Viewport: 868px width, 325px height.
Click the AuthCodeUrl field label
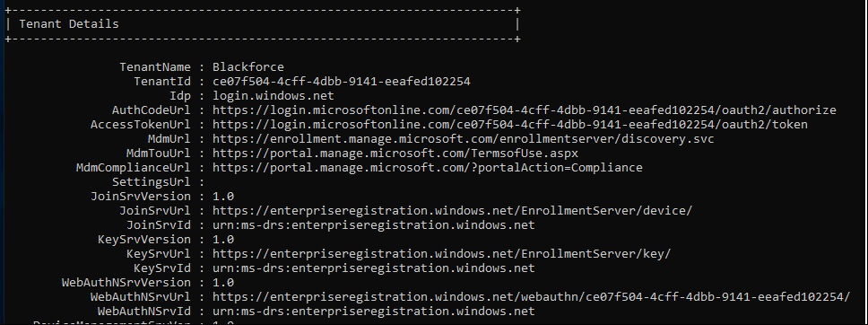click(x=151, y=110)
